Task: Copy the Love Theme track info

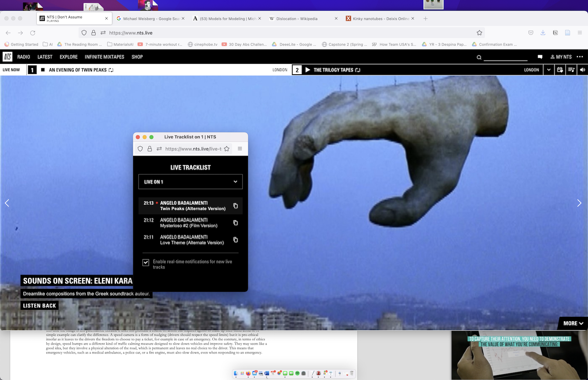Action: click(236, 240)
